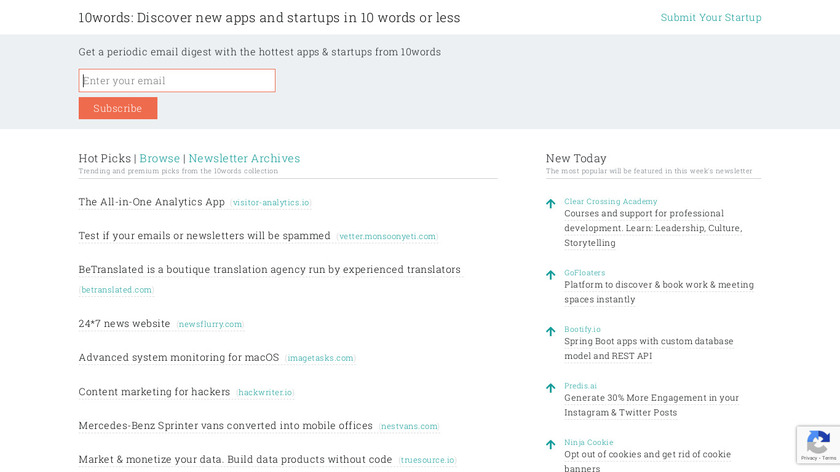Upvote GoFloaters using its arrow icon

[x=550, y=275]
